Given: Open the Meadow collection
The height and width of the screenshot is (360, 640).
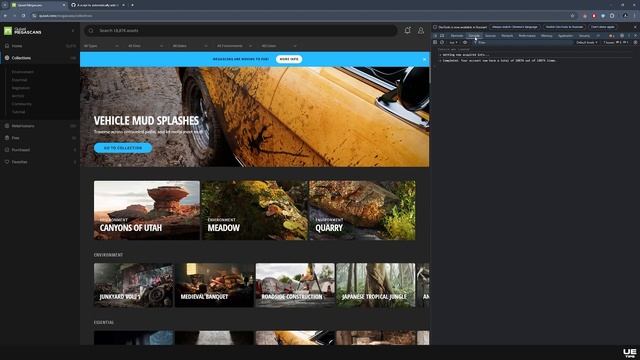Looking at the screenshot, I should point(255,210).
